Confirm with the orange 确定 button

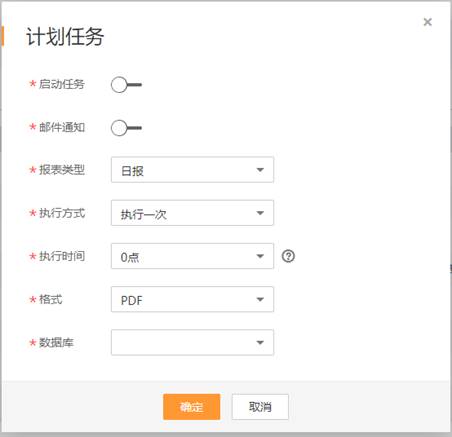point(192,407)
